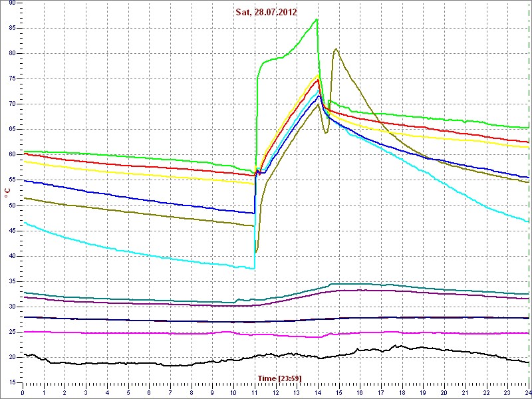532x399 pixels.
Task: Click hour 13 on the time axis
Action: pyautogui.click(x=297, y=392)
